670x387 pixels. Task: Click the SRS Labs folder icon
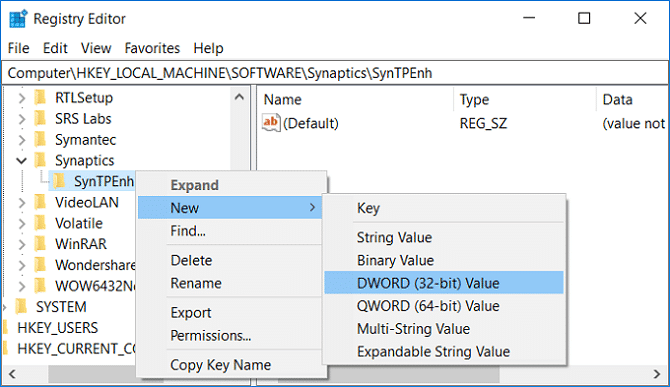tap(40, 118)
